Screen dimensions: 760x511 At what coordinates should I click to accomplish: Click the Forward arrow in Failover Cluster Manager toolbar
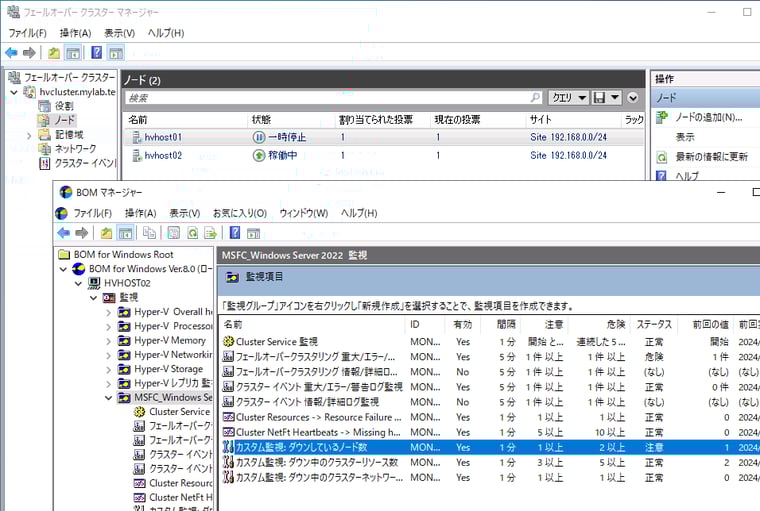coord(30,52)
